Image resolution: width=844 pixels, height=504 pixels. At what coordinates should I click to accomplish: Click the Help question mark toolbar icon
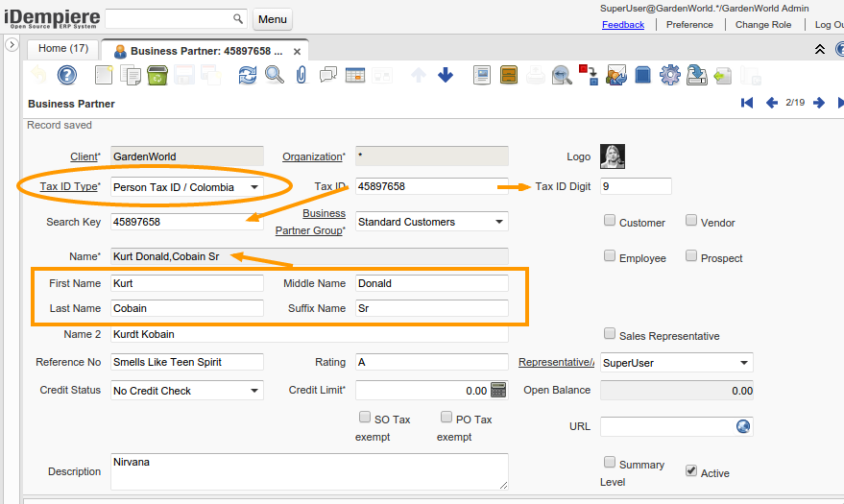pos(66,75)
